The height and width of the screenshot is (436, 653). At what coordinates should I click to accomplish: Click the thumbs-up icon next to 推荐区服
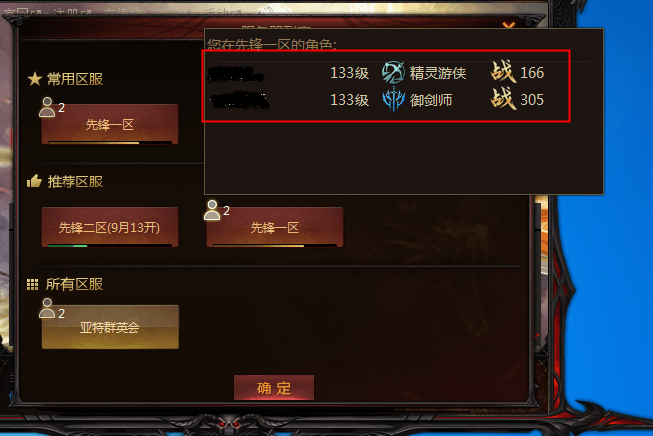pyautogui.click(x=35, y=181)
